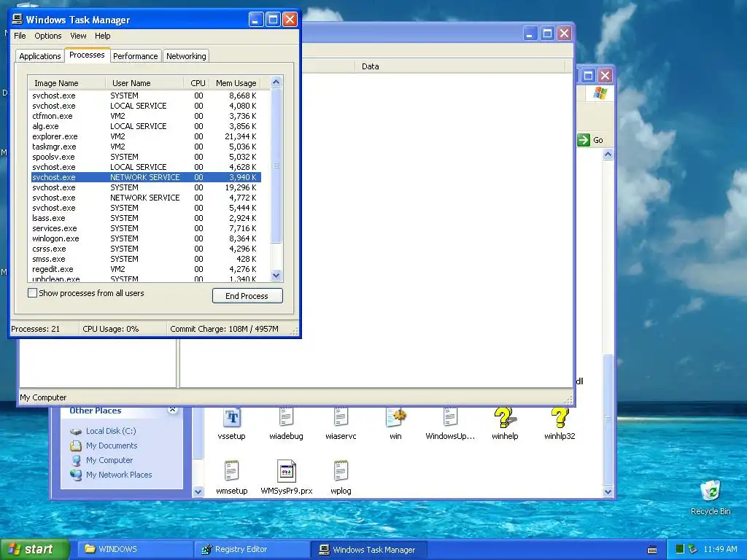The image size is (747, 560).
Task: Select the explorer.exe process row
Action: [145, 136]
